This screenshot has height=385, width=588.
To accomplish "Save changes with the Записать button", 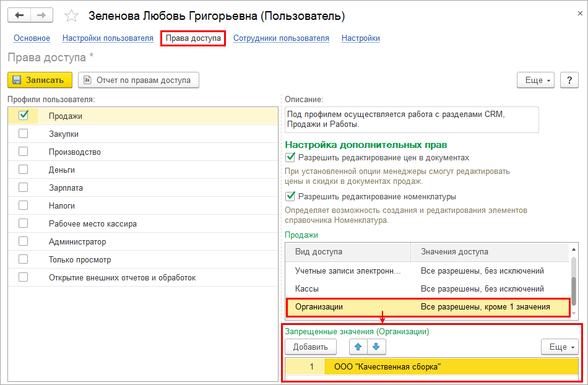I will pyautogui.click(x=40, y=80).
